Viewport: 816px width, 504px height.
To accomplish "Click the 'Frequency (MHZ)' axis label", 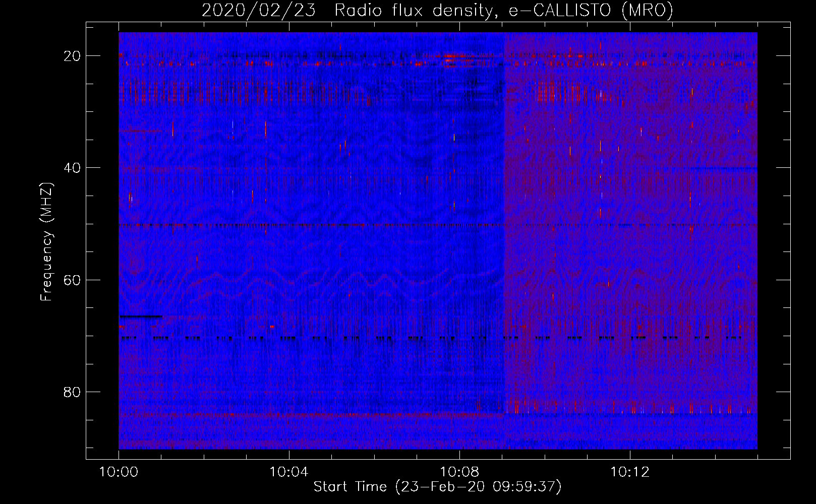I will coord(46,242).
